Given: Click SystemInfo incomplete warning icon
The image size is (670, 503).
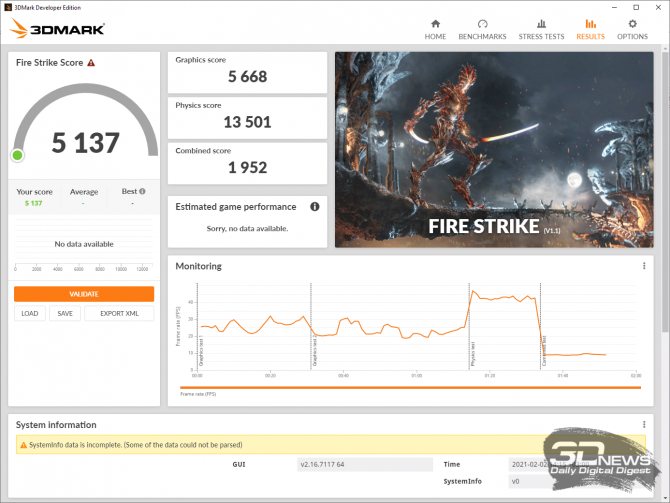Looking at the screenshot, I should tap(24, 445).
